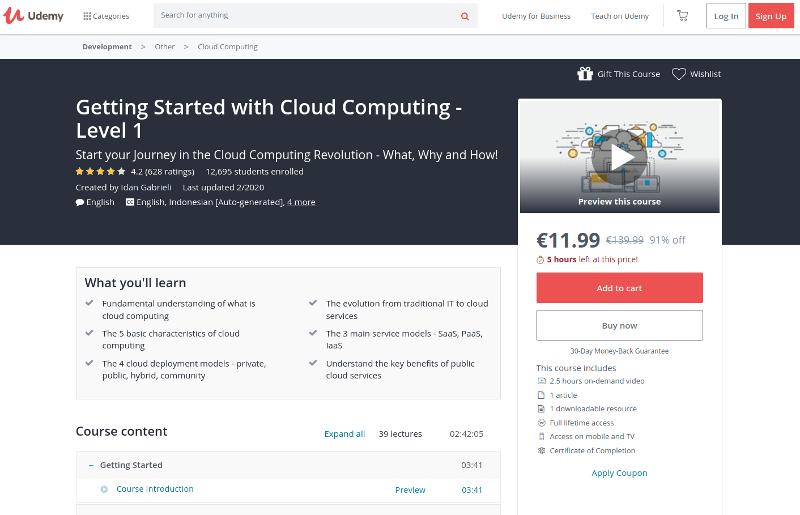Click the play icon beside Course Introduction
The image size is (800, 515).
[104, 489]
